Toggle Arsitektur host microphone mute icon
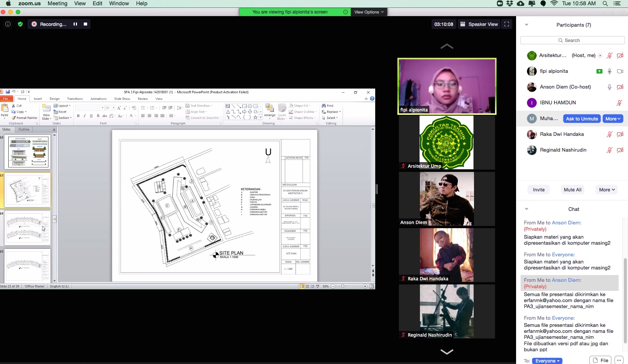Image resolution: width=628 pixels, height=364 pixels. tap(610, 56)
